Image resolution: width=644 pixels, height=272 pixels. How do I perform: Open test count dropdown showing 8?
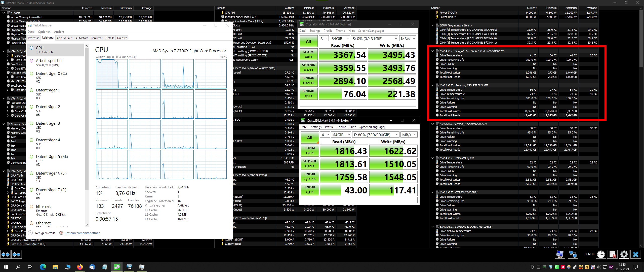coord(324,39)
